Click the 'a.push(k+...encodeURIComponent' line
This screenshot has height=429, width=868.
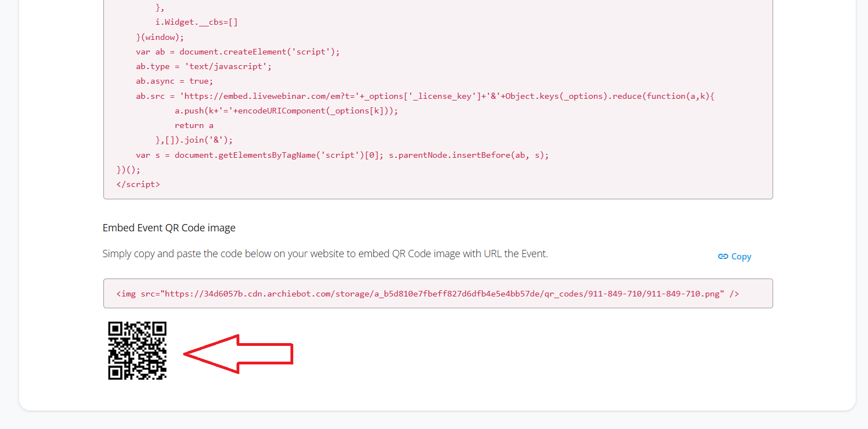tap(286, 111)
